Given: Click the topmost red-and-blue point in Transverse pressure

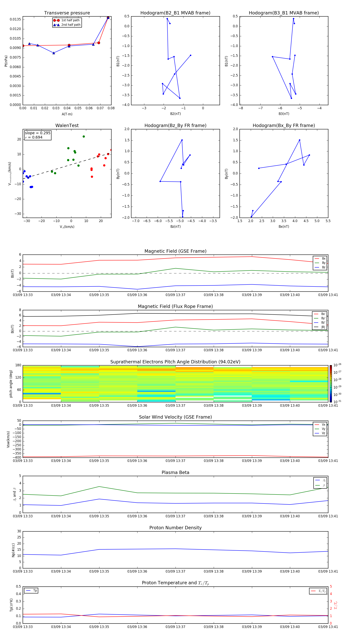Looking at the screenshot, I should (x=108, y=18).
